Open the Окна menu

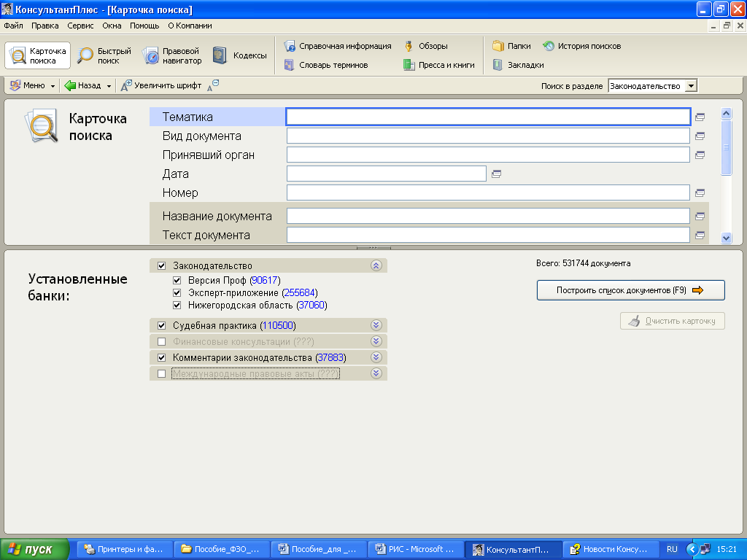(x=112, y=26)
